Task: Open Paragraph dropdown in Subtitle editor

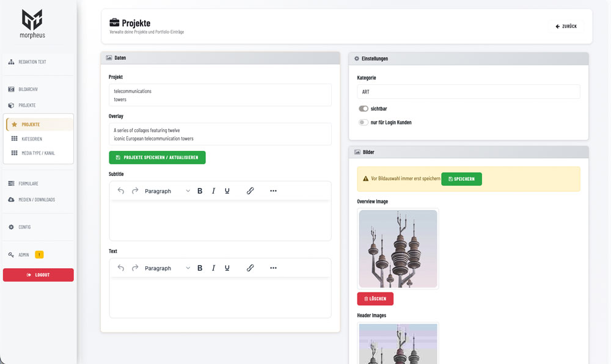Action: tap(167, 191)
